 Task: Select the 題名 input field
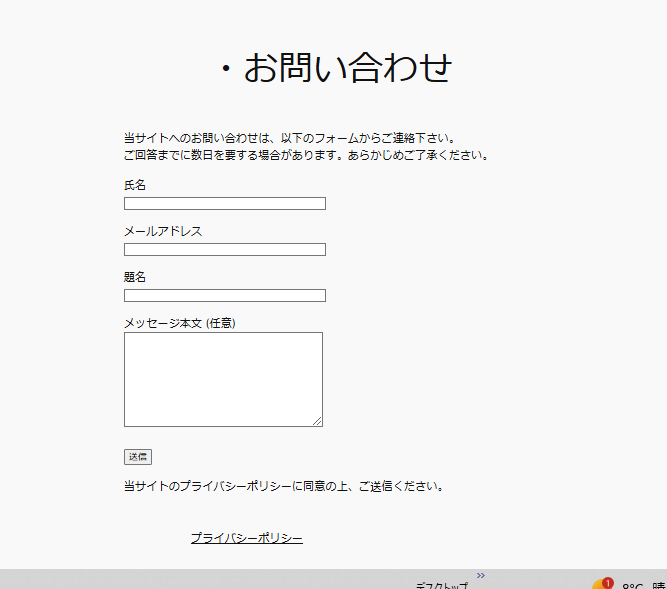click(x=224, y=295)
